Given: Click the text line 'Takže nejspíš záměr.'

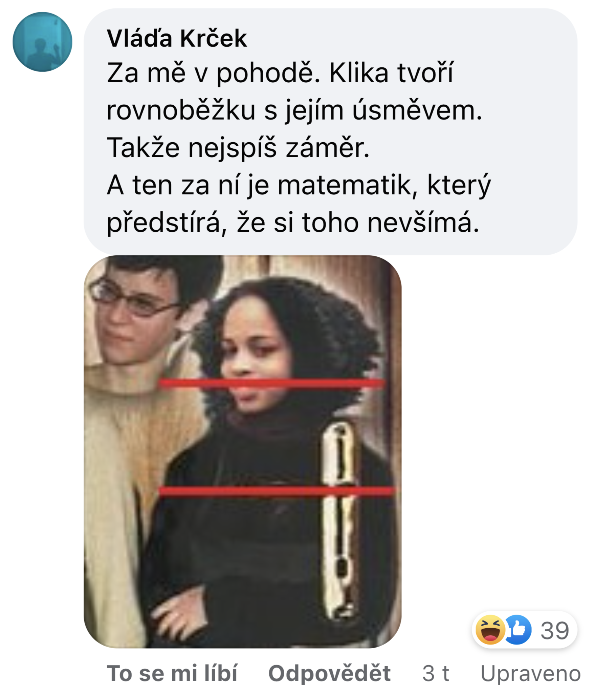Looking at the screenshot, I should click(238, 147).
